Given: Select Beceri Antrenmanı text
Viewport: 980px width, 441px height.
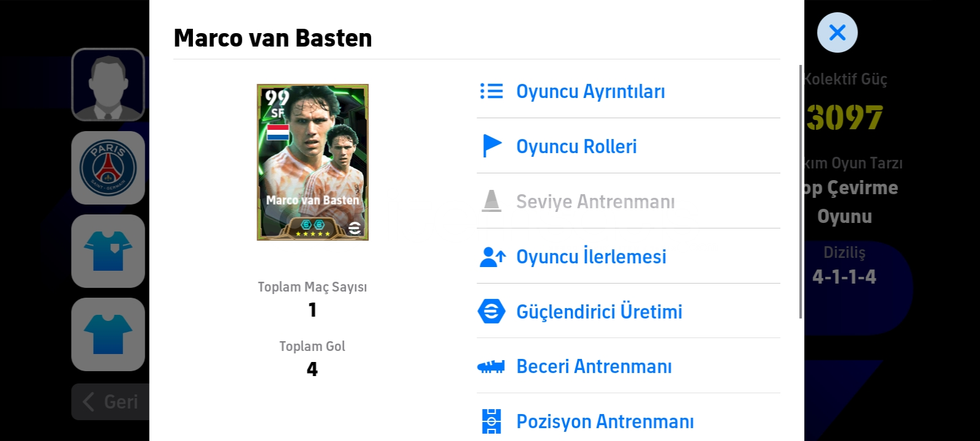Looking at the screenshot, I should pyautogui.click(x=594, y=366).
